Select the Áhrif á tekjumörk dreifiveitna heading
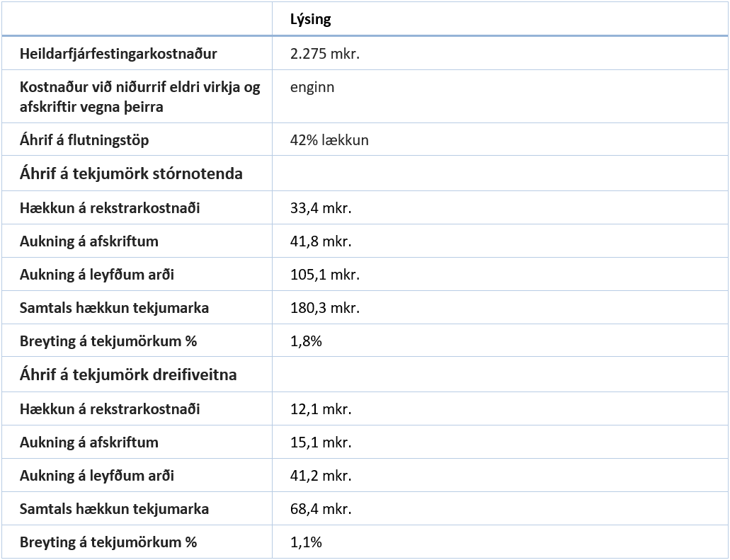Screen dimensions: 730x560 coord(128,375)
